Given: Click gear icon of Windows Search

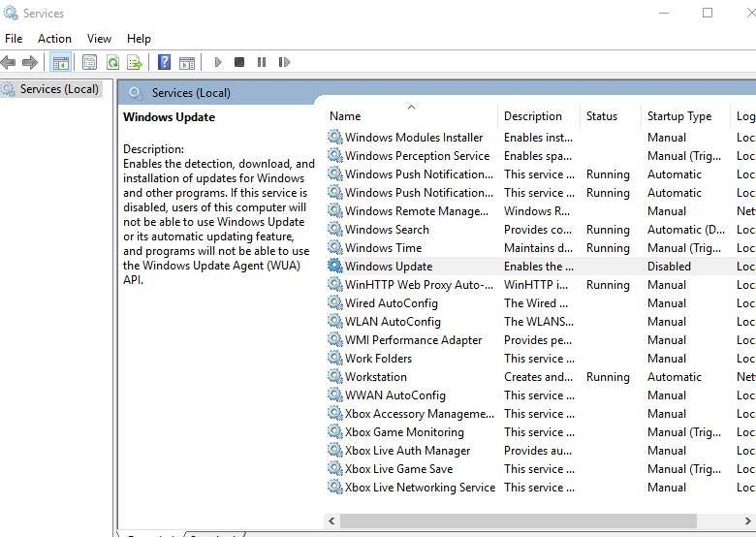Looking at the screenshot, I should pos(334,230).
